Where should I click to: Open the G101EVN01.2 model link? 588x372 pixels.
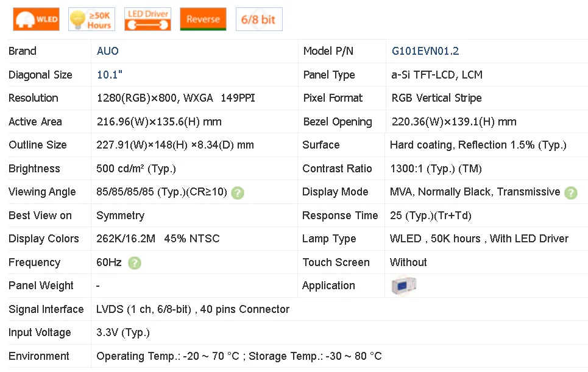tap(425, 51)
